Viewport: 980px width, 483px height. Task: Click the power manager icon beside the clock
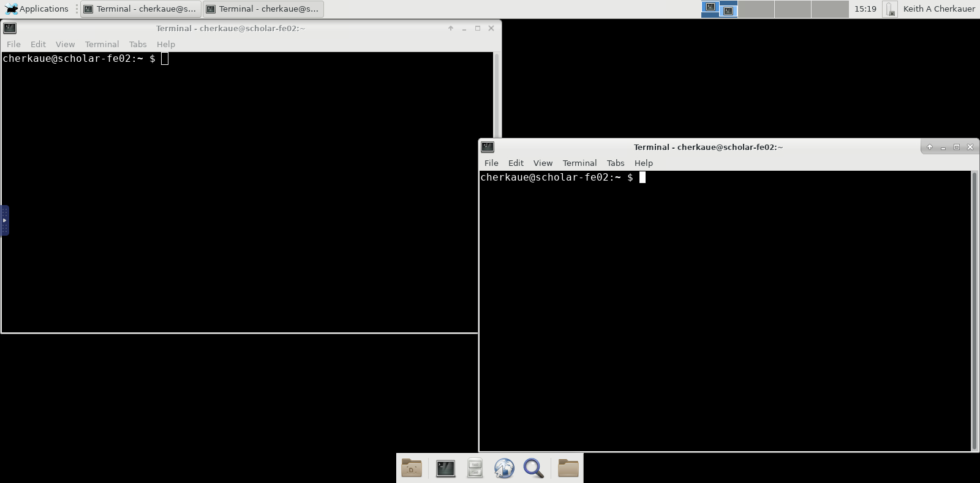(890, 9)
